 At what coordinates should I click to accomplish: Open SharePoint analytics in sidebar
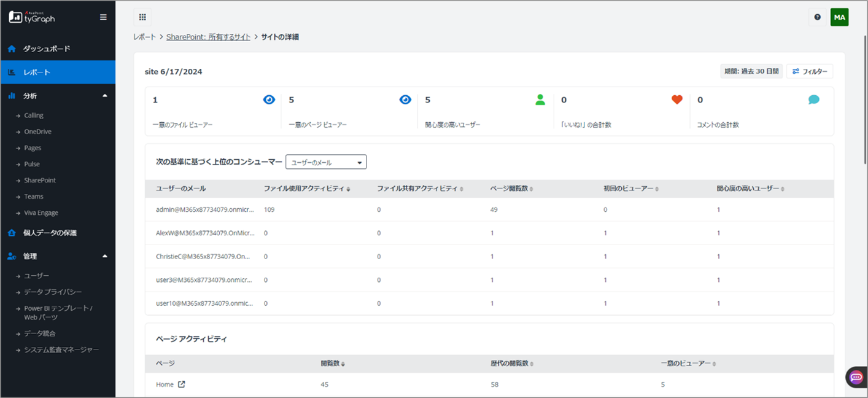pyautogui.click(x=40, y=181)
